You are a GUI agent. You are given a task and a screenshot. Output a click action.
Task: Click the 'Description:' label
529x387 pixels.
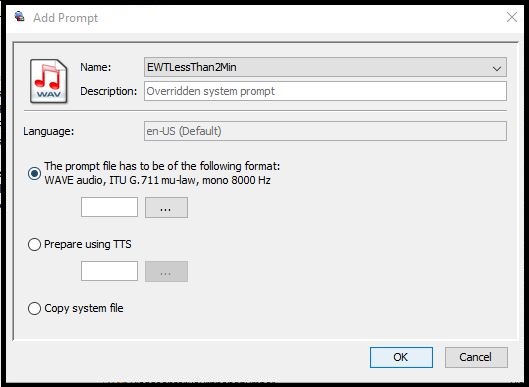[109, 91]
